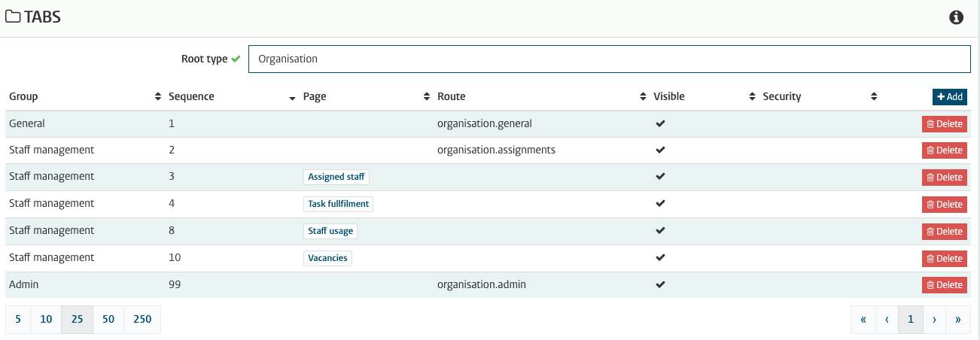Sort table by Group column arrows

click(x=158, y=96)
